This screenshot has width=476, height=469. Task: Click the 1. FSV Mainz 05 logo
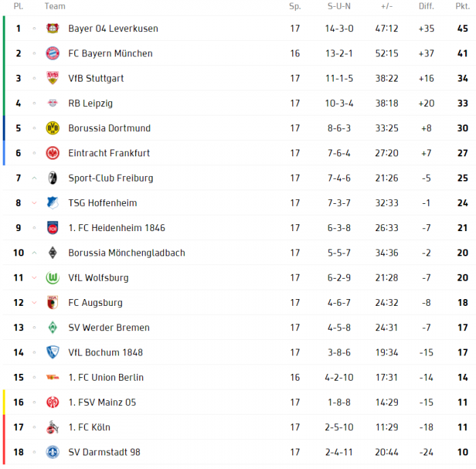coord(52,402)
